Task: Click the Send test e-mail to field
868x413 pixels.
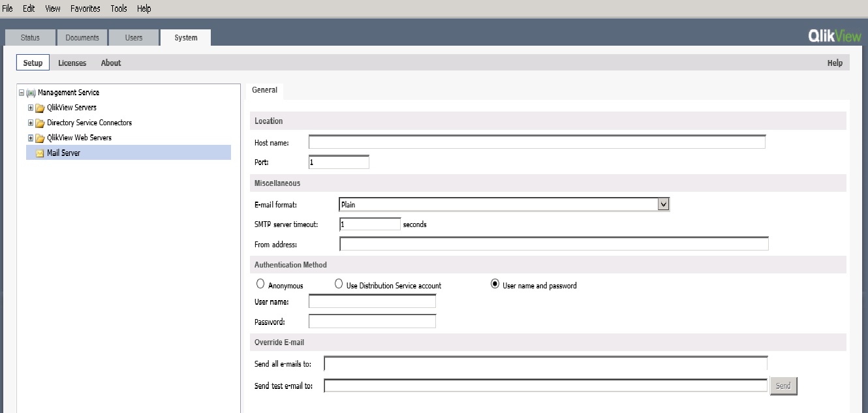Action: pyautogui.click(x=546, y=386)
